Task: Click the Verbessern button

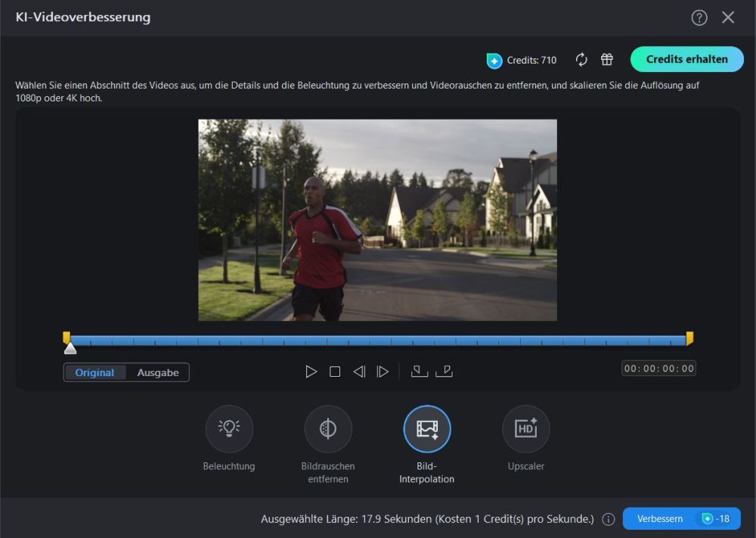Action: click(x=681, y=518)
